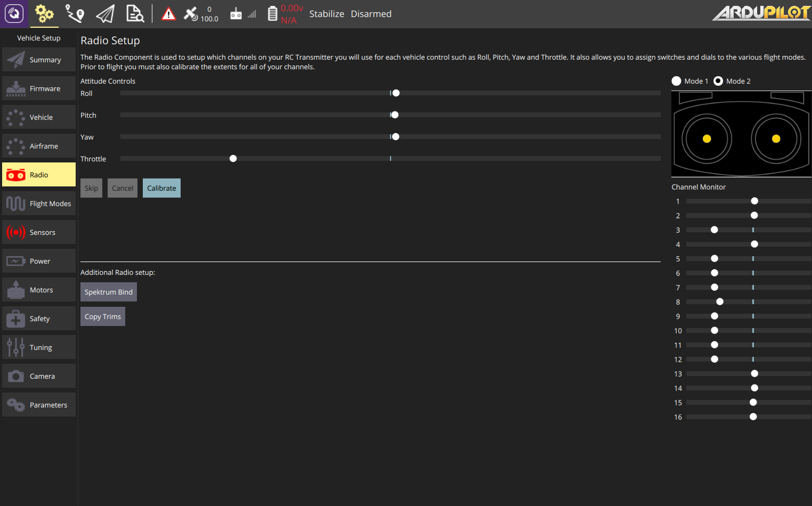Image resolution: width=812 pixels, height=506 pixels.
Task: Start radio calibration with Calibrate button
Action: pyautogui.click(x=161, y=188)
